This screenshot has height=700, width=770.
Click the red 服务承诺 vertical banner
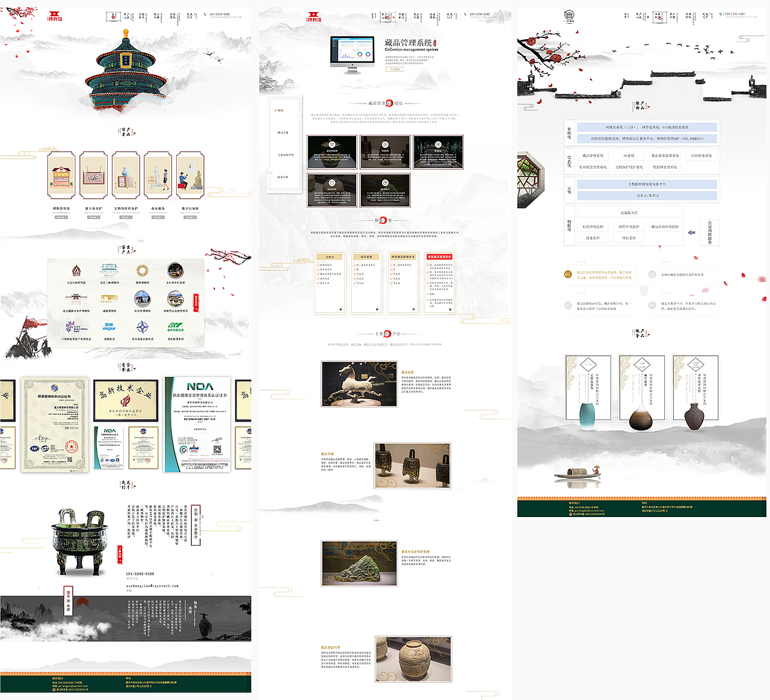pos(69,601)
